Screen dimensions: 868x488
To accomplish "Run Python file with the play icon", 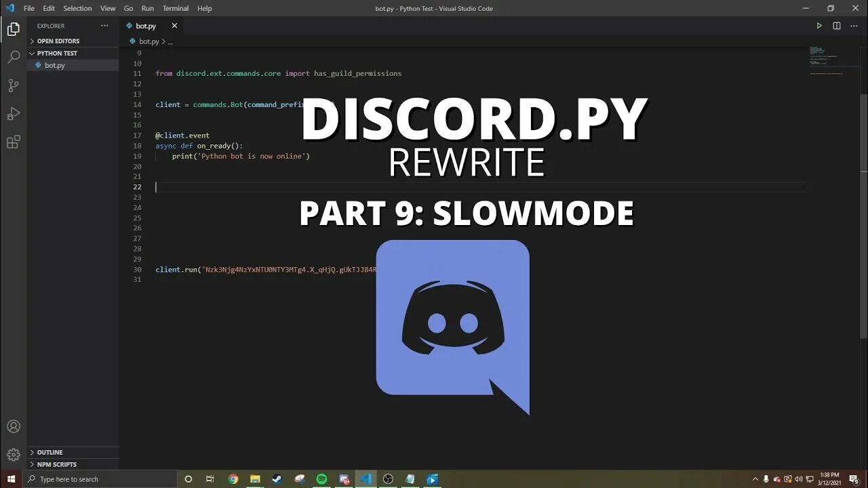I will pyautogui.click(x=819, y=26).
